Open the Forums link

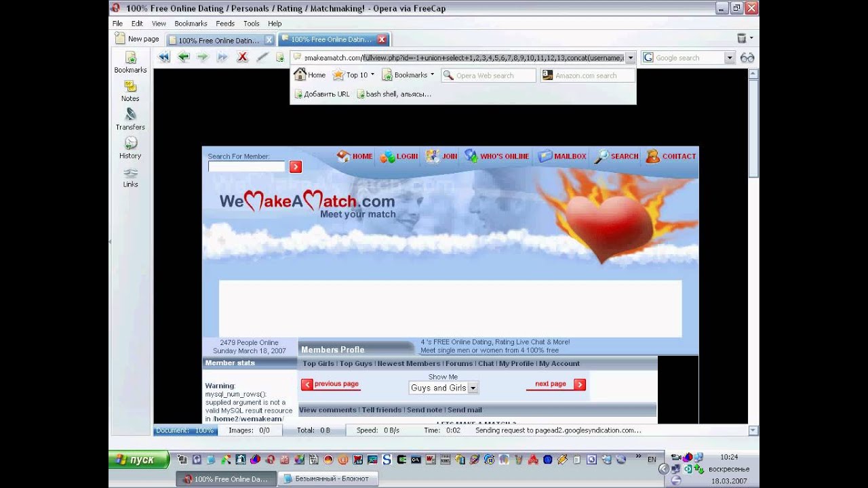[459, 364]
